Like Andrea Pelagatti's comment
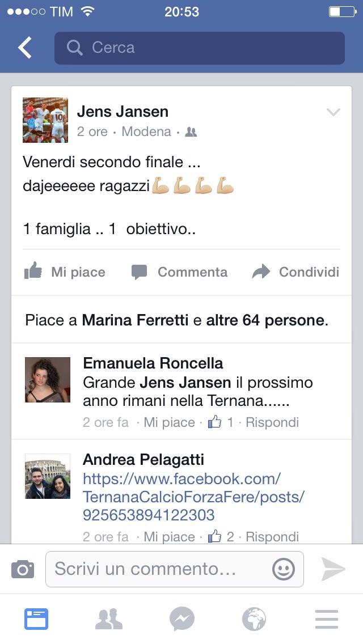363x644 pixels. (169, 537)
